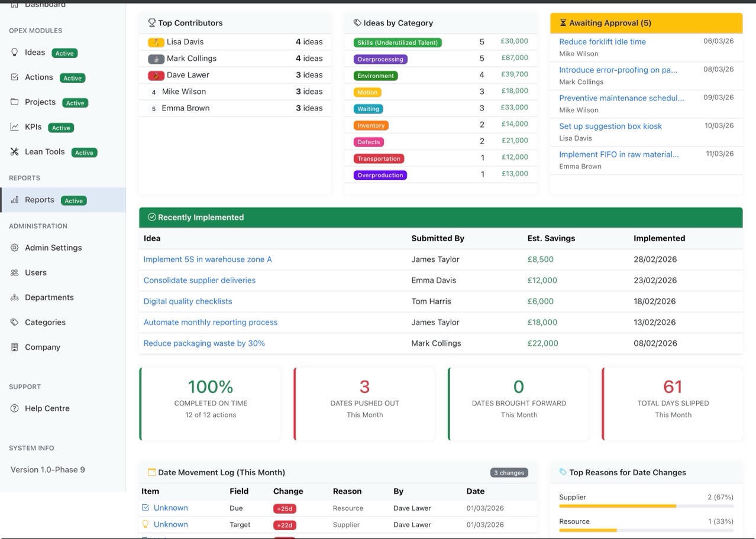The image size is (756, 539).
Task: Click Lisa Davis's avatar in Top Contributors
Action: (156, 42)
